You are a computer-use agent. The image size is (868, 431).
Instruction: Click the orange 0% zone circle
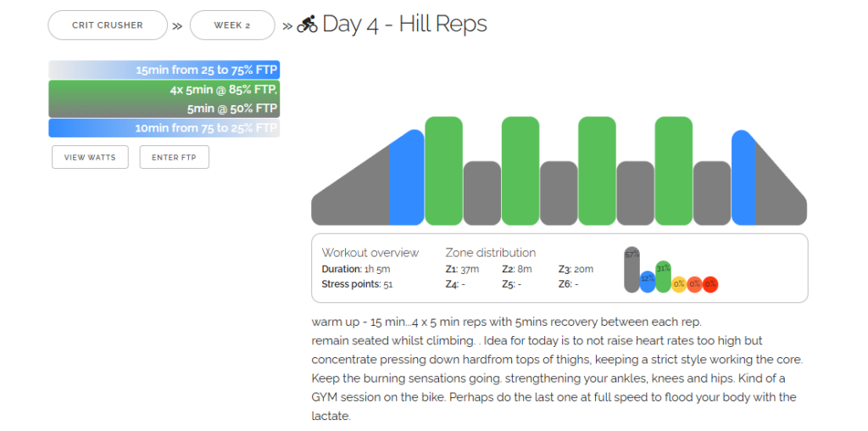695,284
